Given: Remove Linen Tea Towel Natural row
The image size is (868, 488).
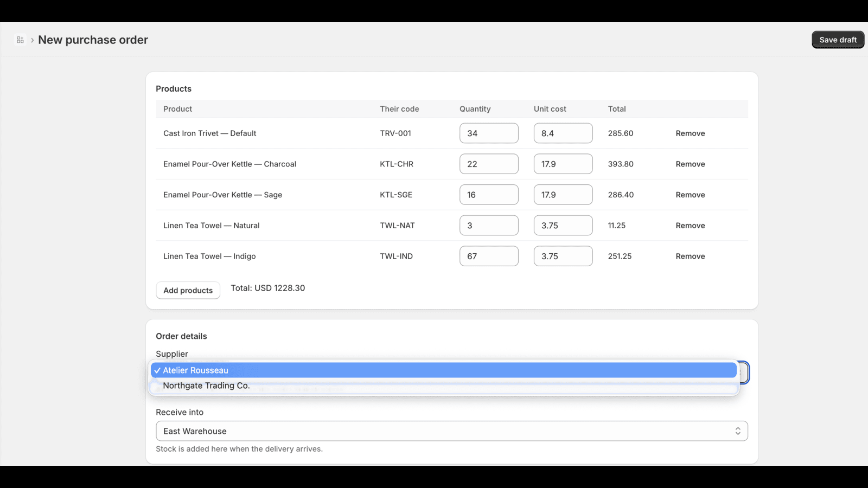Looking at the screenshot, I should click(x=690, y=226).
